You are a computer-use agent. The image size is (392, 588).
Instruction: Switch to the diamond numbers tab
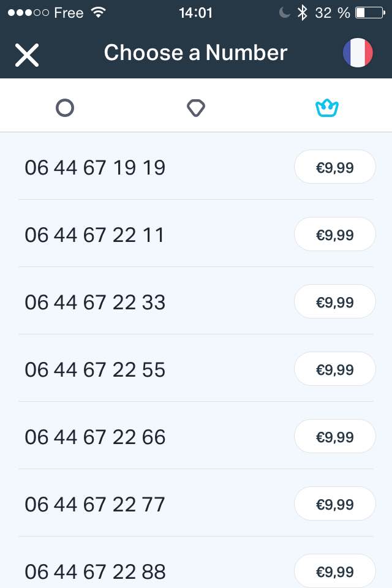point(195,108)
